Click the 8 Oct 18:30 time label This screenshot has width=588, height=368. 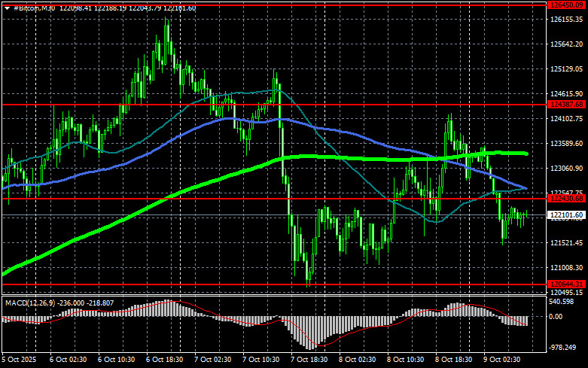454,360
